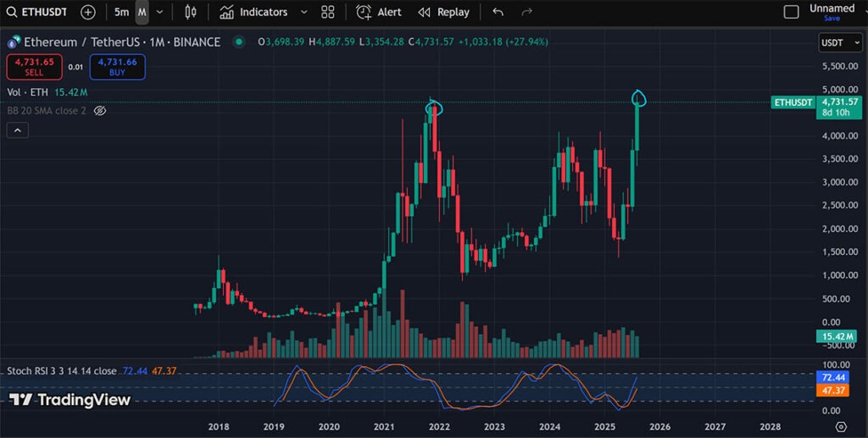
Task: Open the indicator templates grid icon
Action: pyautogui.click(x=328, y=12)
